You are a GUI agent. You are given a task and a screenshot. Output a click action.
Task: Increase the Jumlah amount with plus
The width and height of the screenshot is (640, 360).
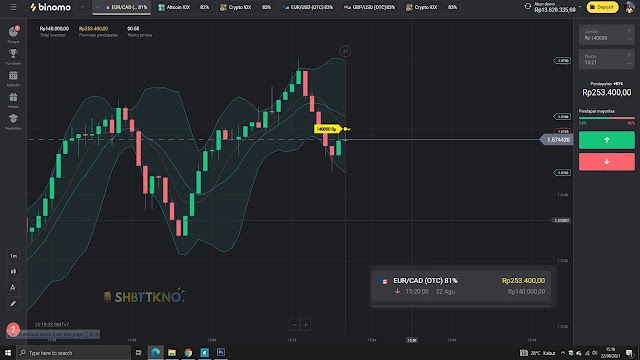click(629, 31)
